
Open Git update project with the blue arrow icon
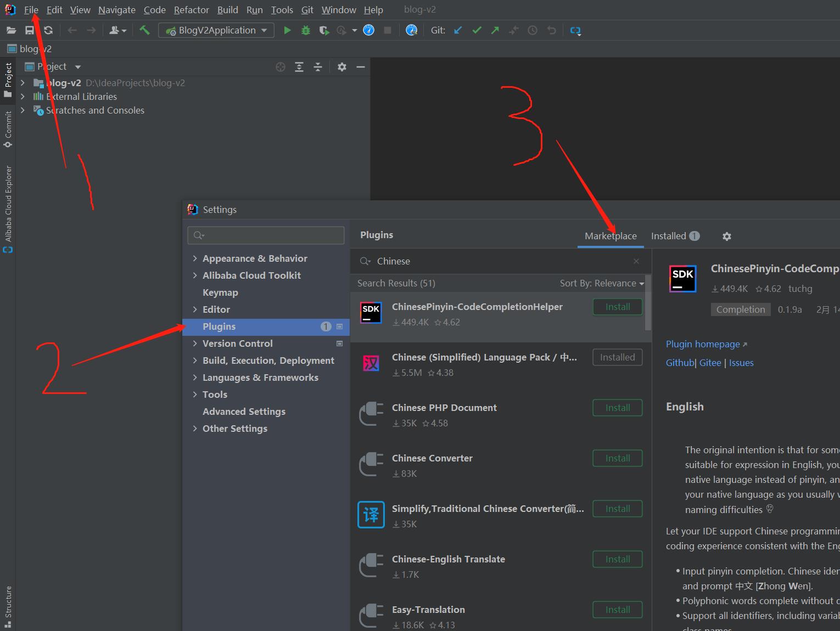[x=458, y=30]
